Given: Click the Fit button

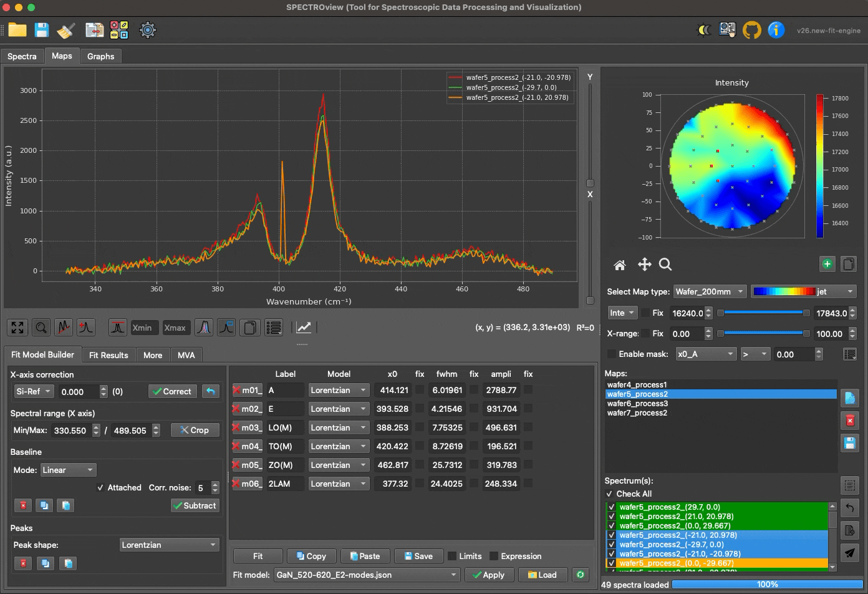Looking at the screenshot, I should pos(258,556).
